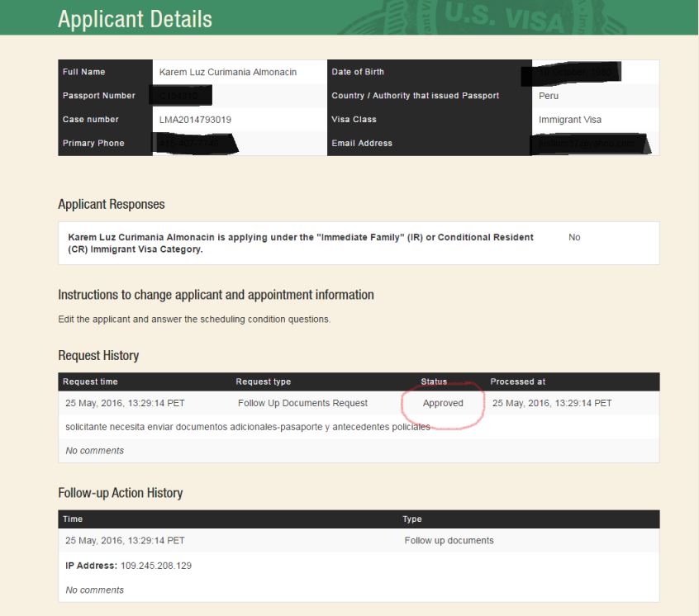The width and height of the screenshot is (699, 616).
Task: Click 'No comments' under Request History
Action: (x=94, y=451)
